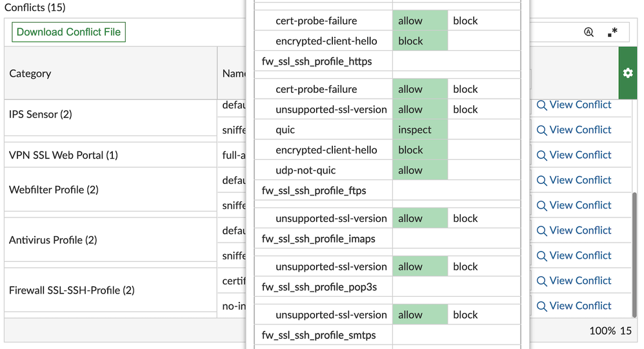The width and height of the screenshot is (644, 349).
Task: Select Antivirus Profile (2) category row
Action: 53,240
